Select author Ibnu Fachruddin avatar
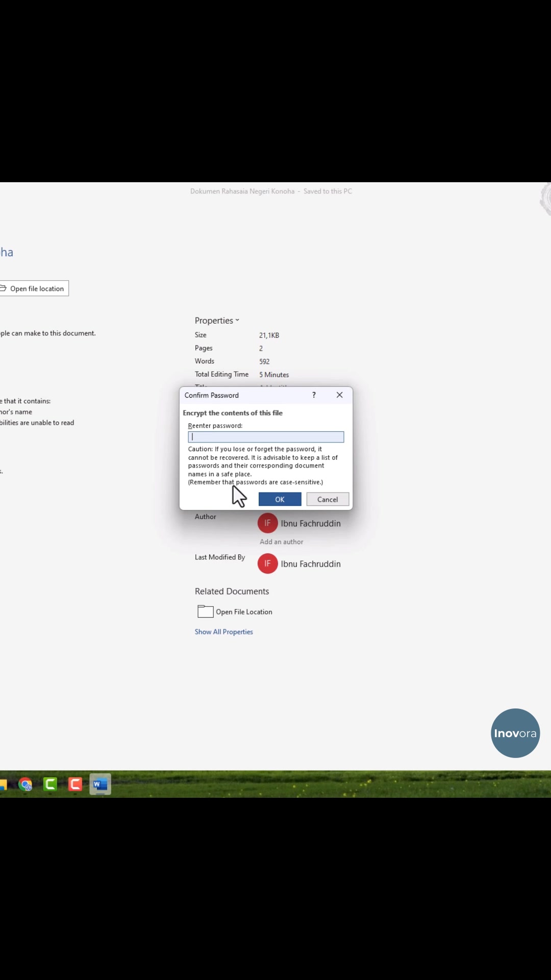The image size is (551, 980). pos(267,523)
